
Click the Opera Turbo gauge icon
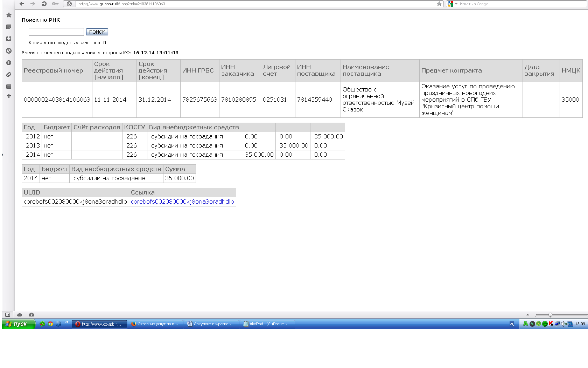pyautogui.click(x=31, y=315)
